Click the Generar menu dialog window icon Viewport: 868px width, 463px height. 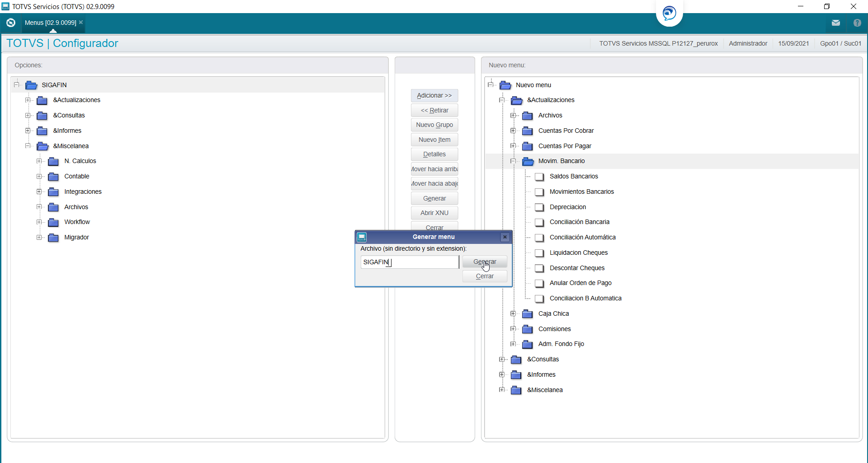click(x=362, y=237)
